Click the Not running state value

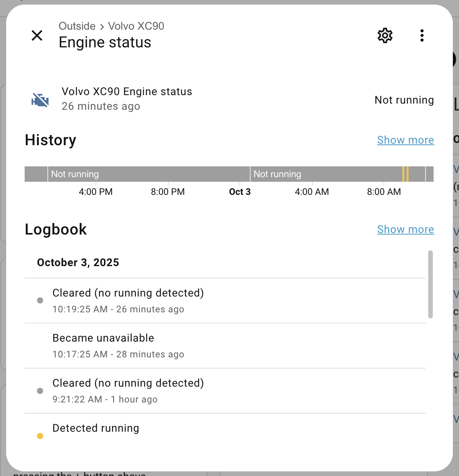(x=404, y=100)
